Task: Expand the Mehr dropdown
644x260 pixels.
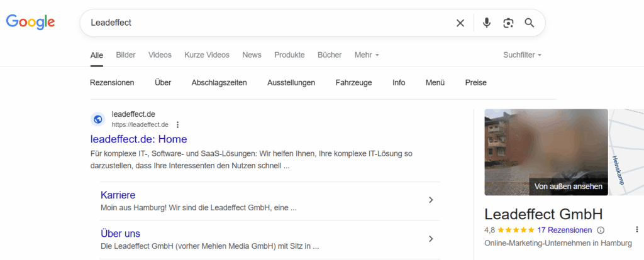Action: click(x=367, y=55)
